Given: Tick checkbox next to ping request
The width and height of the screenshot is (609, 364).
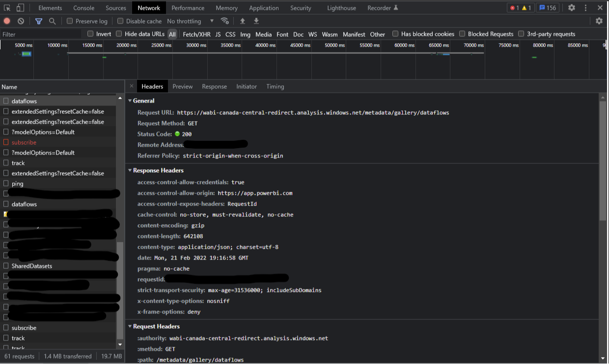Looking at the screenshot, I should [x=6, y=183].
